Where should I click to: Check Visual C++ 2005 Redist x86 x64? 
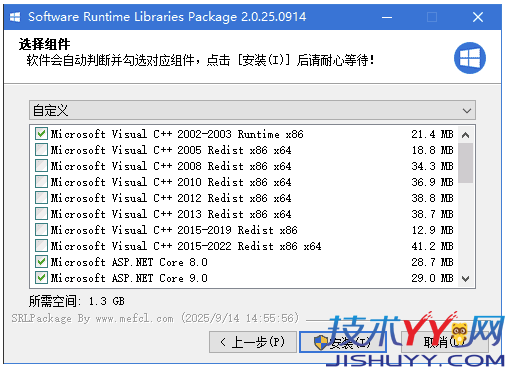point(41,150)
